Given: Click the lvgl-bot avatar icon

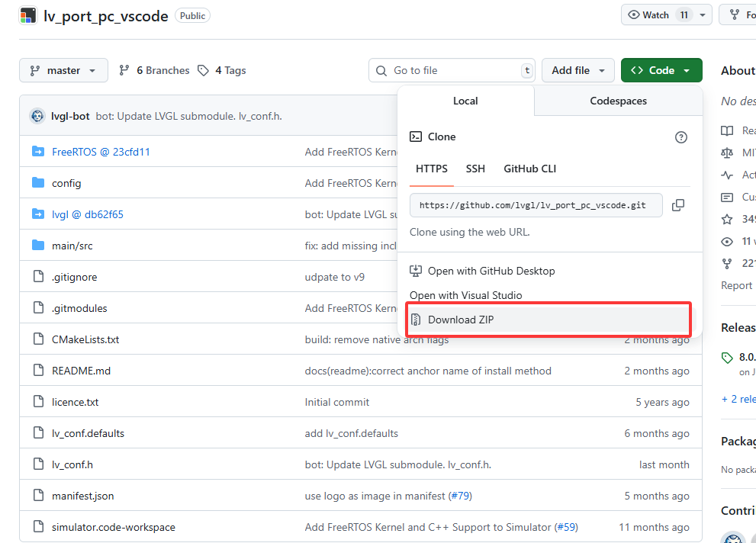Looking at the screenshot, I should pos(37,116).
